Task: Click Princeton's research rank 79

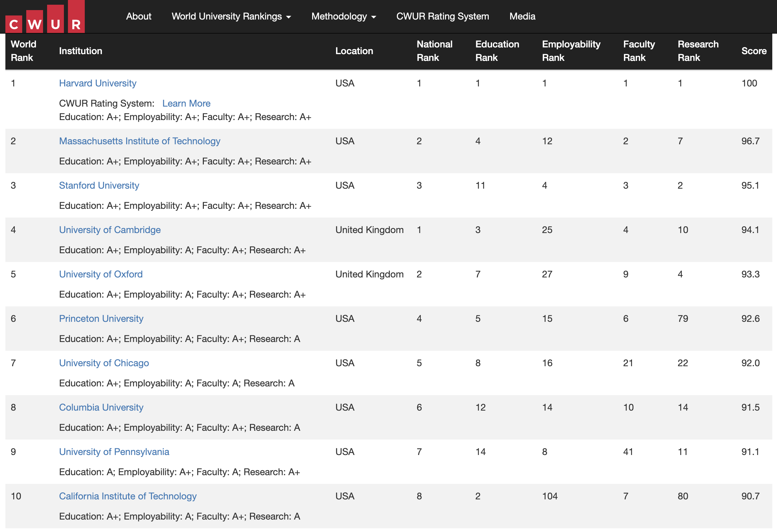Action: coord(683,318)
